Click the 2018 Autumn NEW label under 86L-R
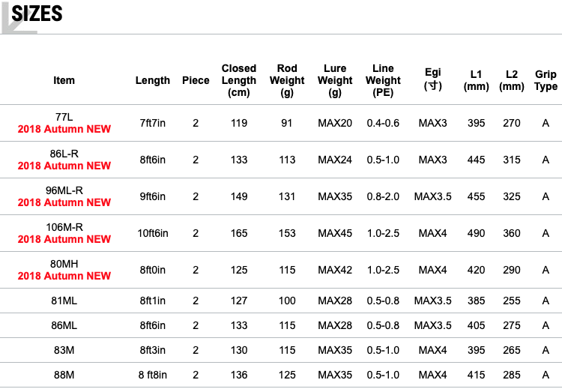Screen dimensions: 562x392 pos(64,166)
